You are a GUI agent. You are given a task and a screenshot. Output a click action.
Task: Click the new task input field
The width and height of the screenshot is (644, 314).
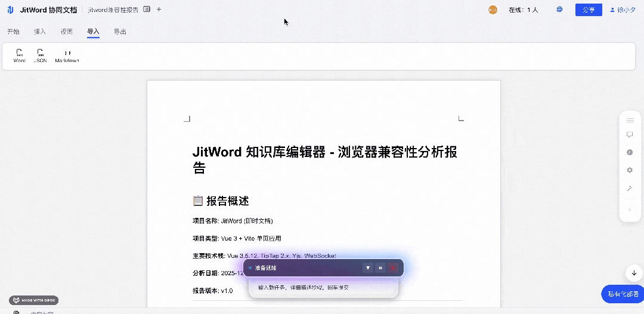tap(323, 288)
